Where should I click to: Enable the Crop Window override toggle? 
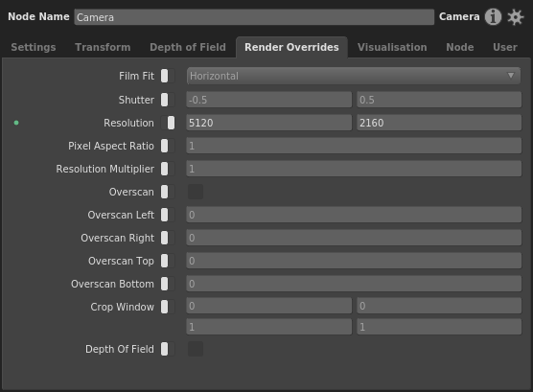point(168,307)
